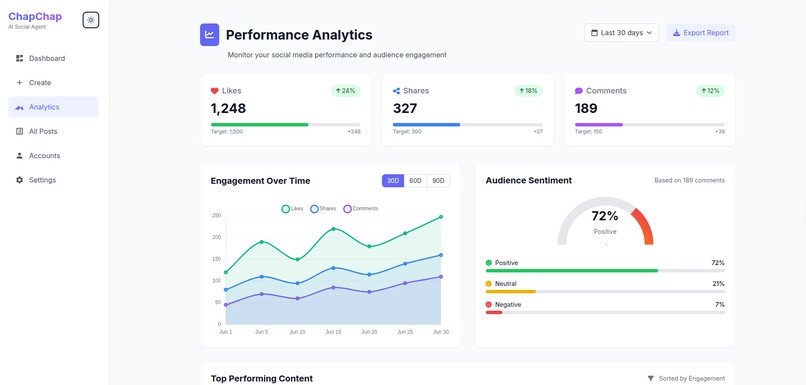Click the Neutral 21% sentiment bar

[x=605, y=291]
